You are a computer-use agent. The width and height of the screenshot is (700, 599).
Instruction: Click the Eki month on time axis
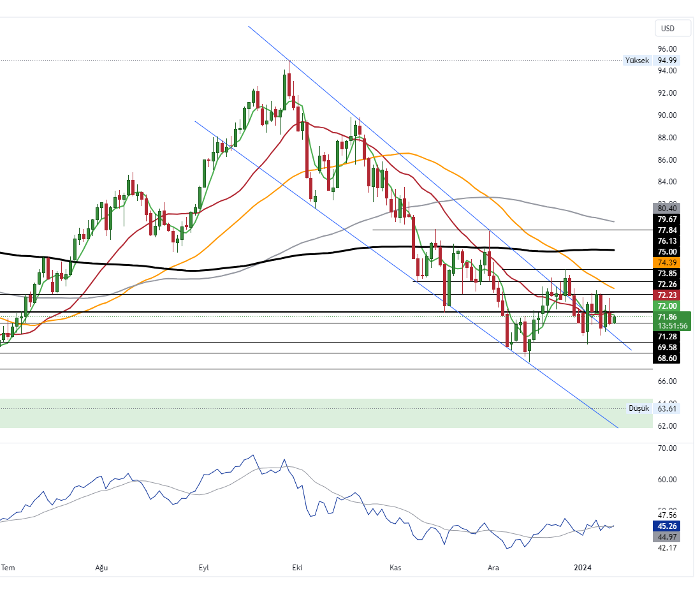[x=296, y=567]
